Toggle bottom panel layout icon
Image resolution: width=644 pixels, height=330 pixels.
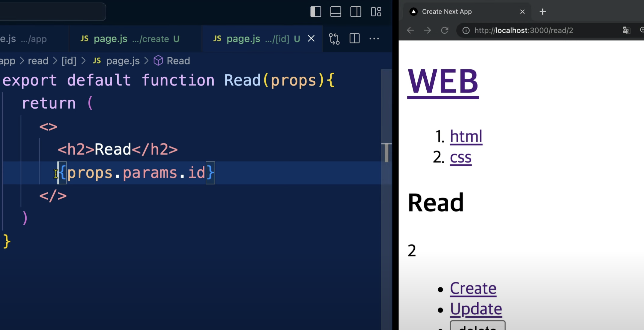pos(335,12)
